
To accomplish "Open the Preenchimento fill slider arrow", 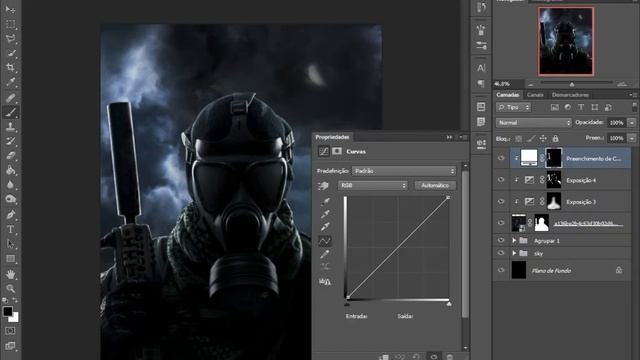I will pyautogui.click(x=632, y=138).
